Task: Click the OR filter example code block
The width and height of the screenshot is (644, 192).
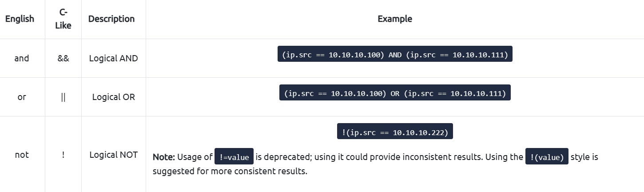Action: point(395,92)
